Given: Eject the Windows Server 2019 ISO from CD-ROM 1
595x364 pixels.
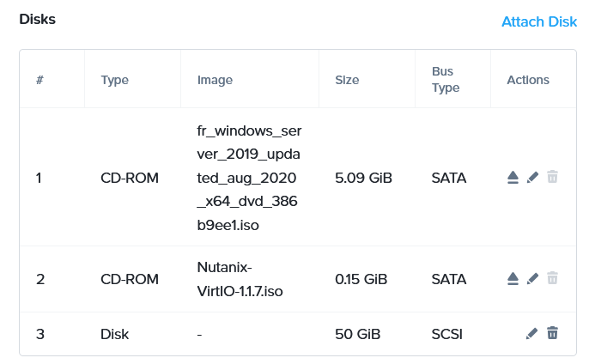Looking at the screenshot, I should [513, 178].
